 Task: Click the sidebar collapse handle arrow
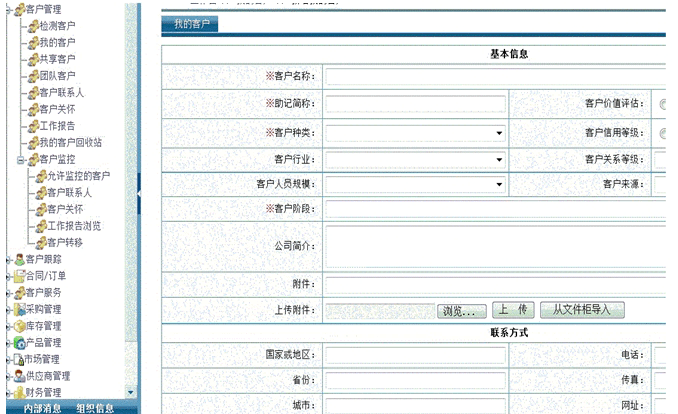tap(139, 193)
